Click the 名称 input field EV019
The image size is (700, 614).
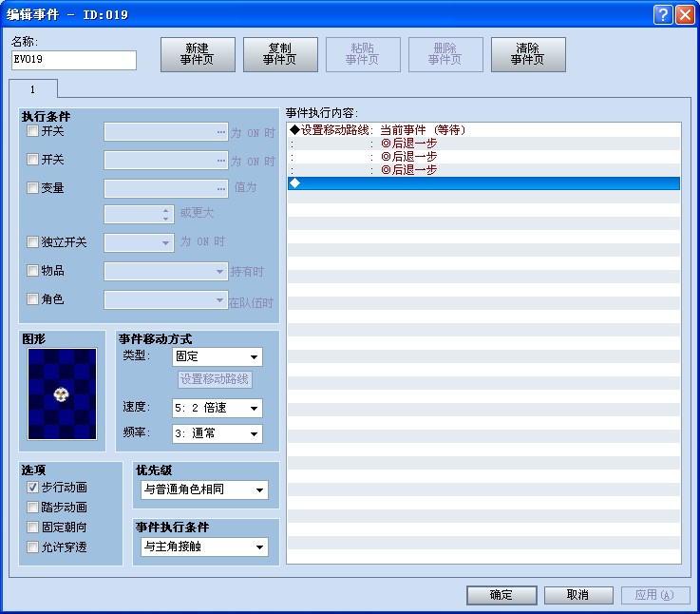[x=74, y=60]
